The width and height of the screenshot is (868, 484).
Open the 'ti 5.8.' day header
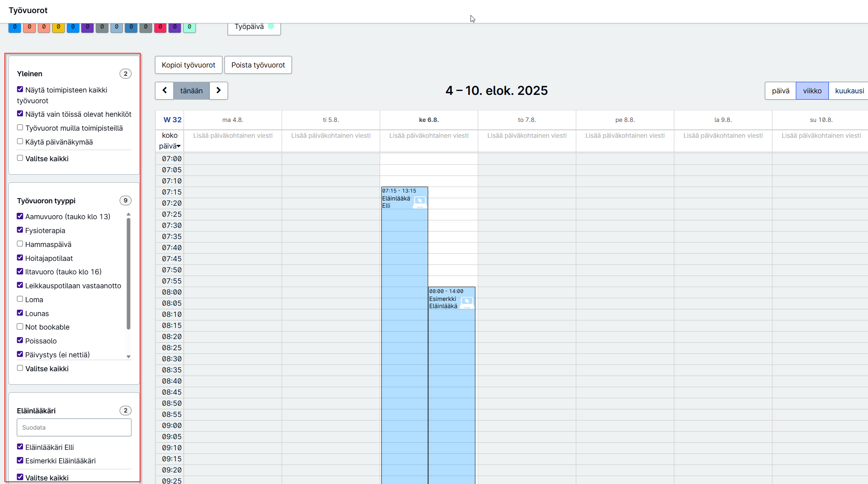tap(331, 120)
